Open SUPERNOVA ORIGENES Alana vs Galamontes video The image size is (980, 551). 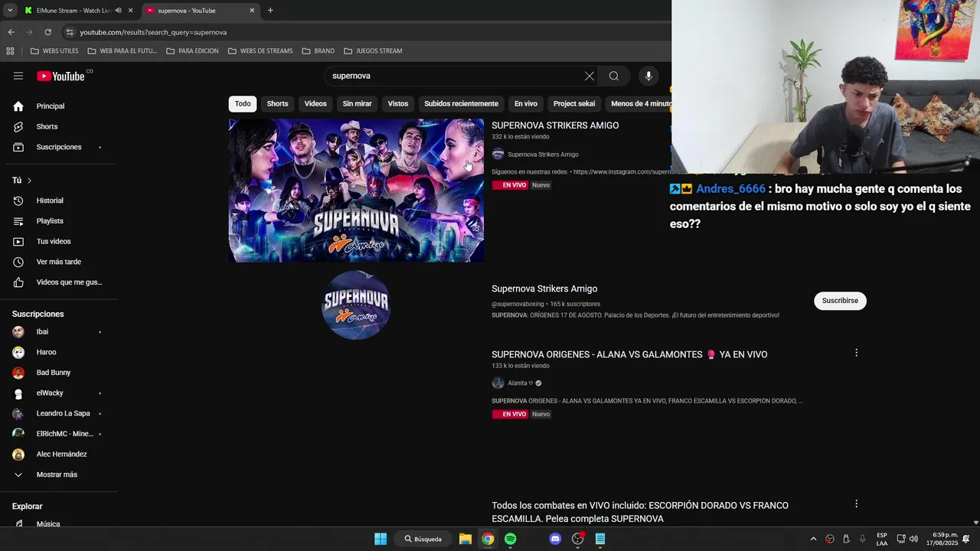pos(629,354)
